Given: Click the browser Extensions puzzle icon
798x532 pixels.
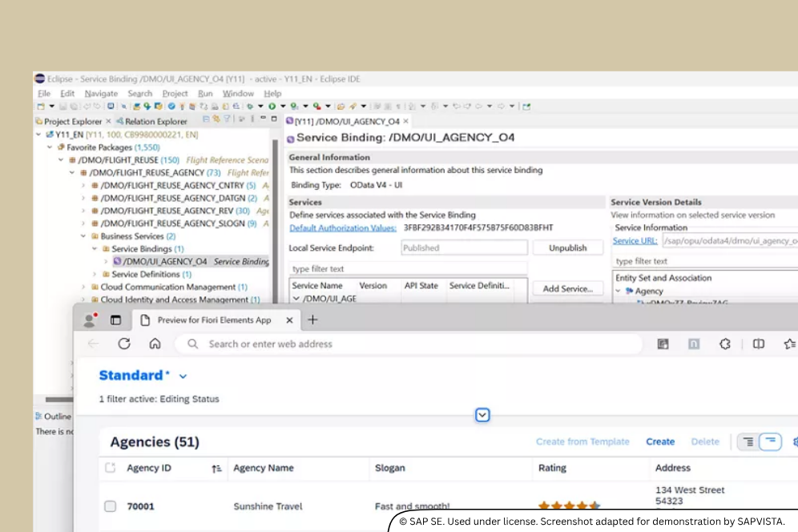Looking at the screenshot, I should coord(725,345).
